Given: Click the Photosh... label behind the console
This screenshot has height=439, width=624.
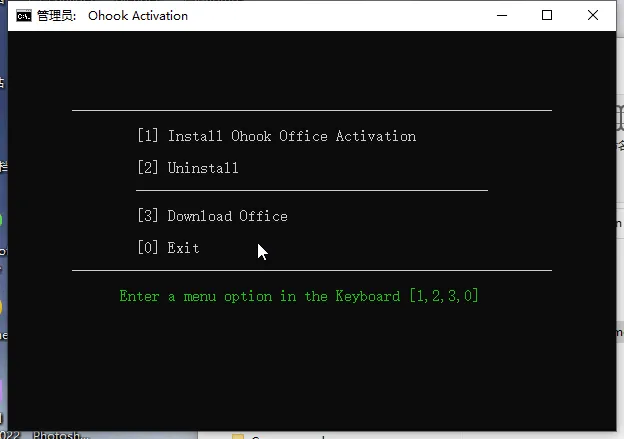Looking at the screenshot, I should 60,435.
